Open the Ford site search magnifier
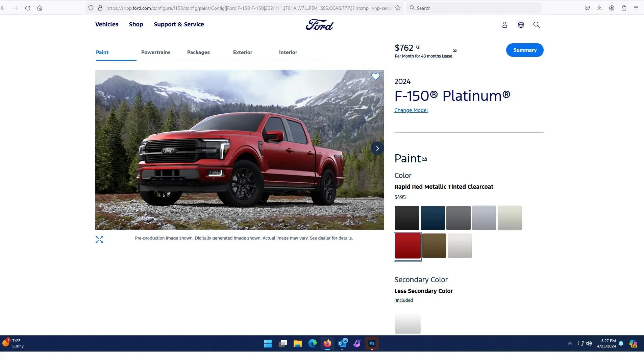 537,25
